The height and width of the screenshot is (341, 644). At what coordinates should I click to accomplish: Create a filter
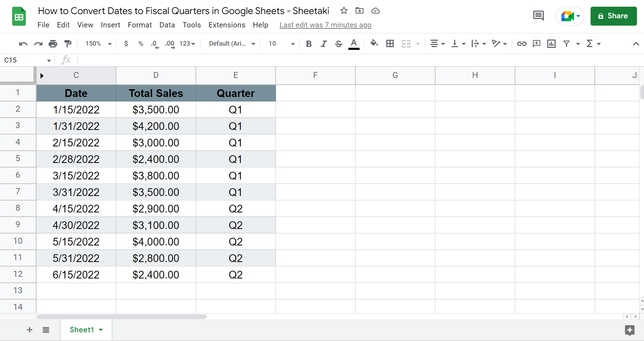point(566,44)
